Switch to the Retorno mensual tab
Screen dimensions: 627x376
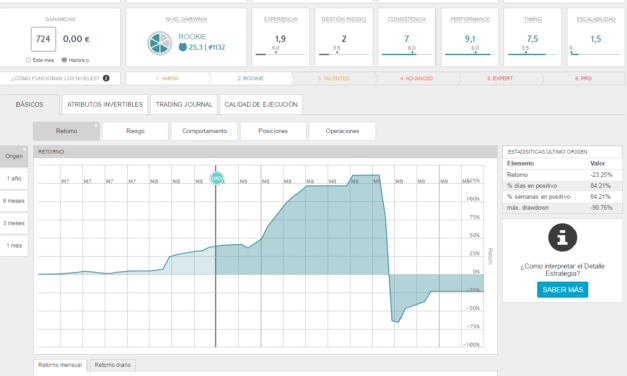coord(60,365)
